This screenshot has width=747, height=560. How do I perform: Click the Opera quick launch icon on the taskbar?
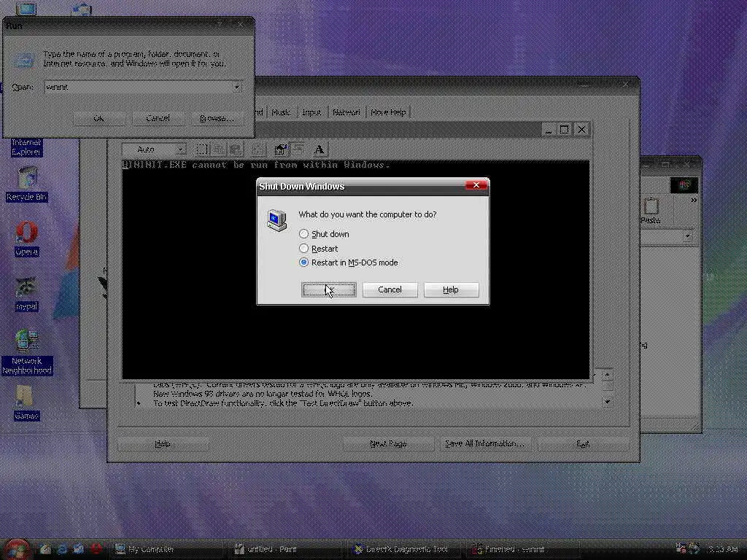pyautogui.click(x=96, y=549)
